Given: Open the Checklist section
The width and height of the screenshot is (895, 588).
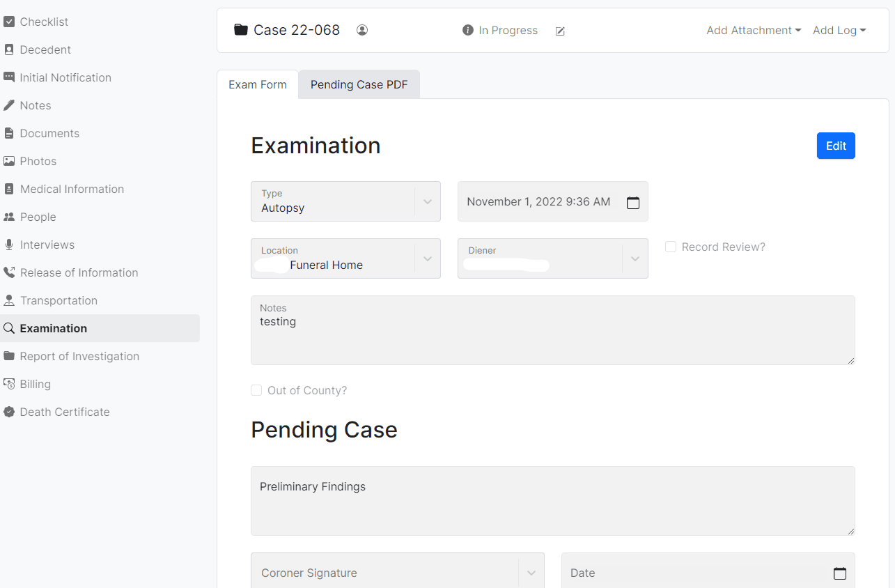Looking at the screenshot, I should (x=44, y=22).
